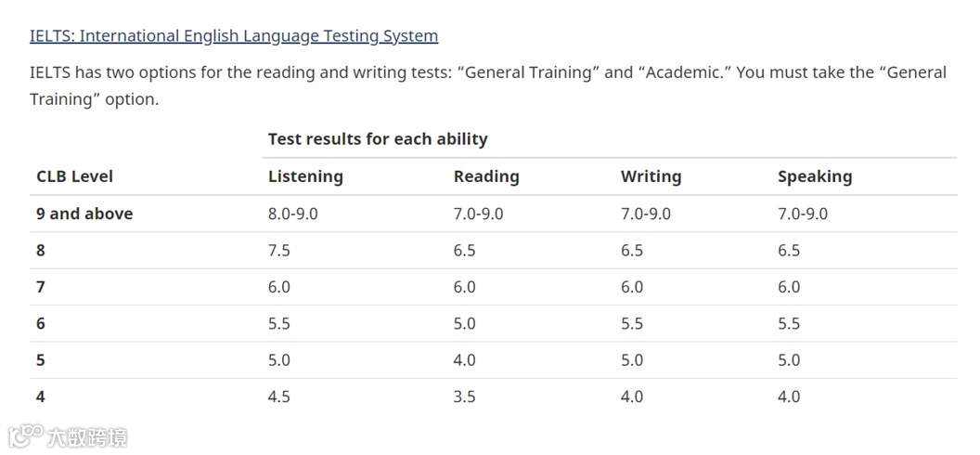Select the '9 and above' row label
This screenshot has height=455, width=980.
click(x=84, y=214)
